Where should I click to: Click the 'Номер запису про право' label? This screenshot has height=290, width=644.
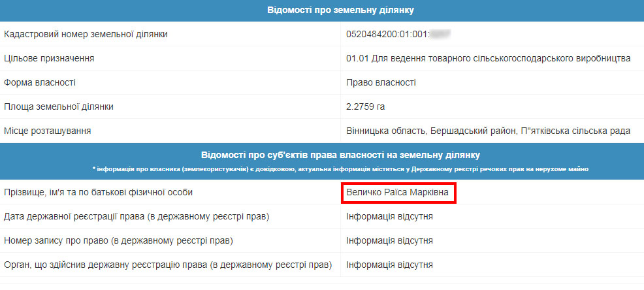coord(119,241)
